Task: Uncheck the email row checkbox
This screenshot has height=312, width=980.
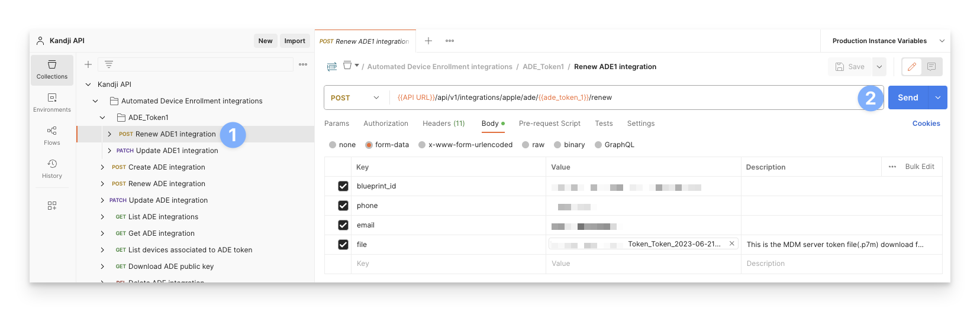Action: tap(343, 225)
